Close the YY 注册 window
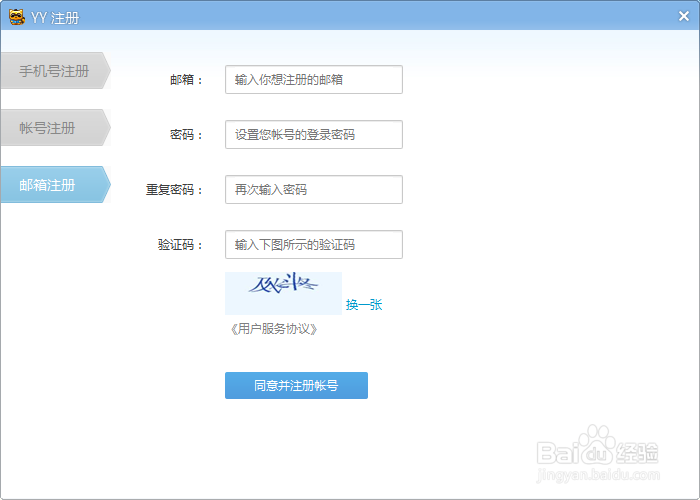The height and width of the screenshot is (500, 700). [x=683, y=17]
